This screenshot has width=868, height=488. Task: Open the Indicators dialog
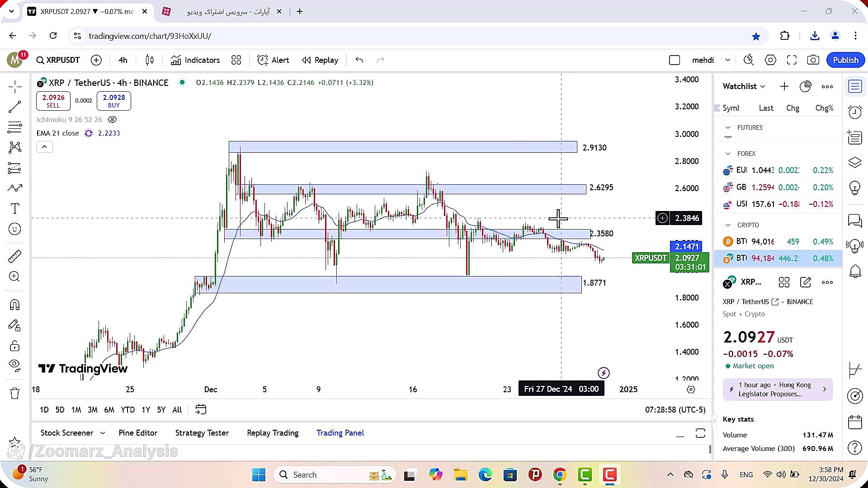point(195,60)
